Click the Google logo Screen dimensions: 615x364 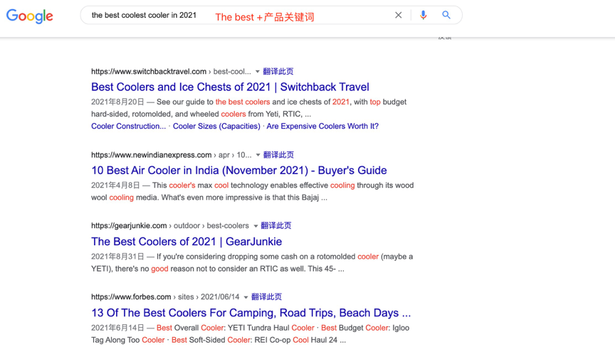coord(29,16)
